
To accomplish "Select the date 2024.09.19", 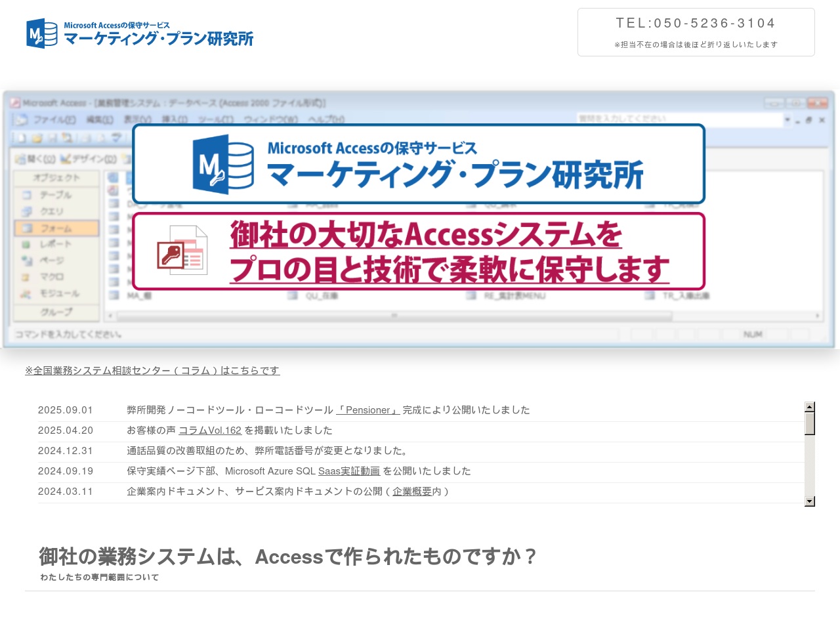I will (x=66, y=471).
